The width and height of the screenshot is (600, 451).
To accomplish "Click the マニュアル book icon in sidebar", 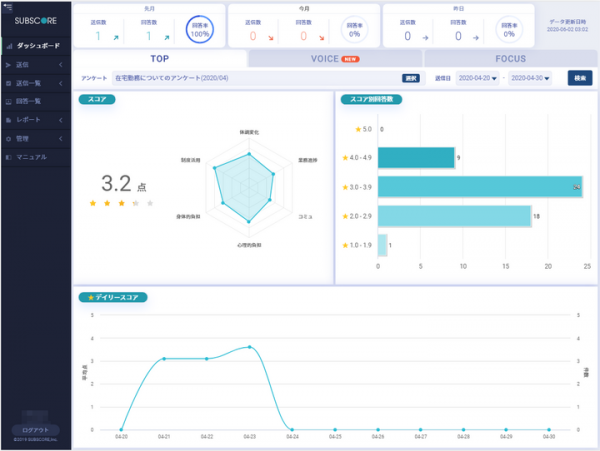I will click(8, 157).
